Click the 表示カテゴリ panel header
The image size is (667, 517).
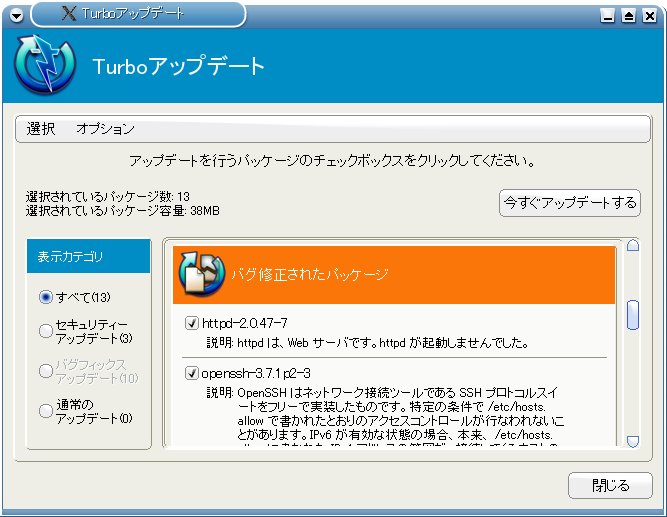(x=88, y=256)
